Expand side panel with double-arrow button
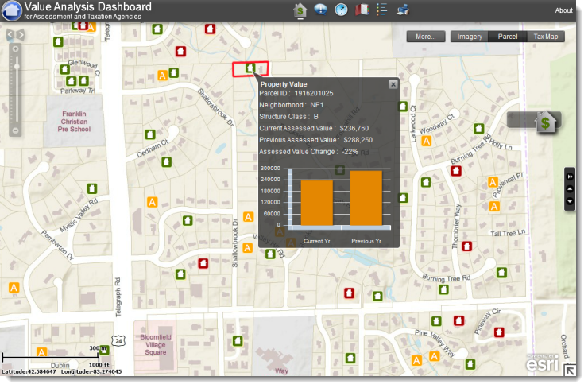The height and width of the screenshot is (388, 588). (569, 175)
